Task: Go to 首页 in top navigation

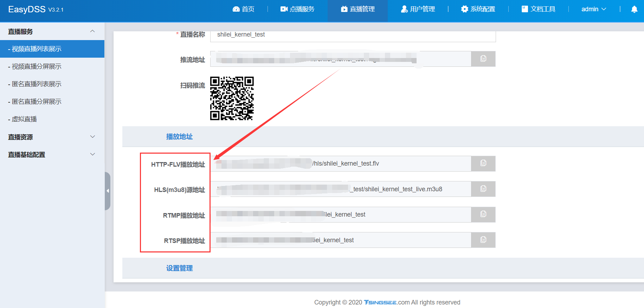Action: coord(244,9)
